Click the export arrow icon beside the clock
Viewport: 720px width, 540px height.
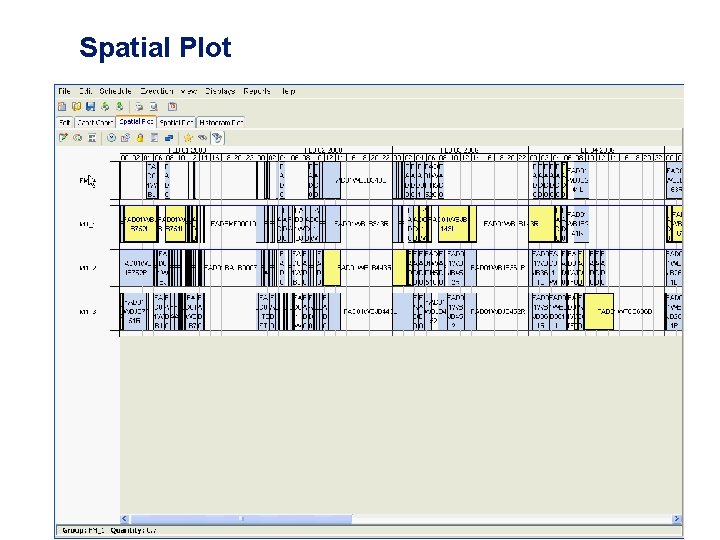click(125, 137)
